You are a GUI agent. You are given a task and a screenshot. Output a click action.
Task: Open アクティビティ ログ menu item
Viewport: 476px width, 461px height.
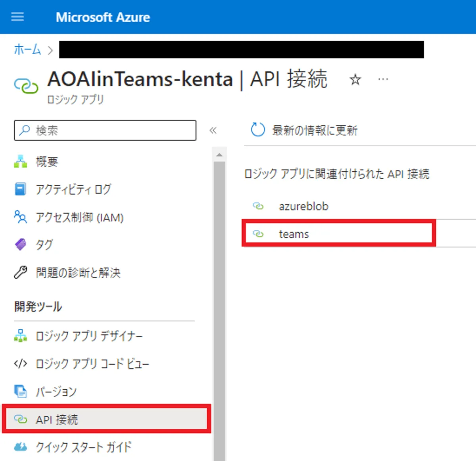(73, 189)
